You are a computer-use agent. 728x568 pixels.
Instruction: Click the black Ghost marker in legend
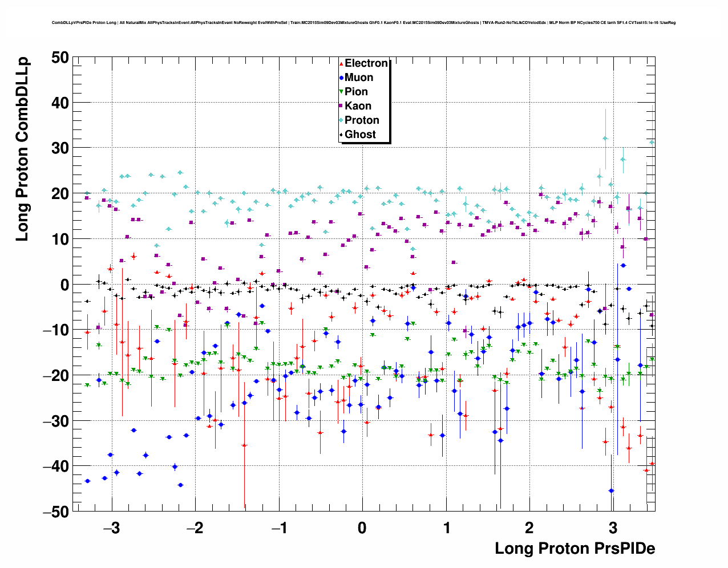341,135
